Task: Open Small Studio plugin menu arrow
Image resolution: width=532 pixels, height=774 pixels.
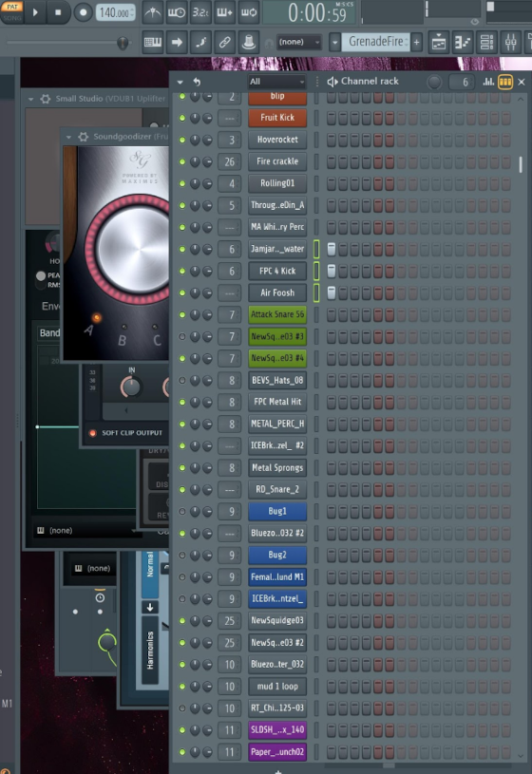Action: tap(31, 99)
